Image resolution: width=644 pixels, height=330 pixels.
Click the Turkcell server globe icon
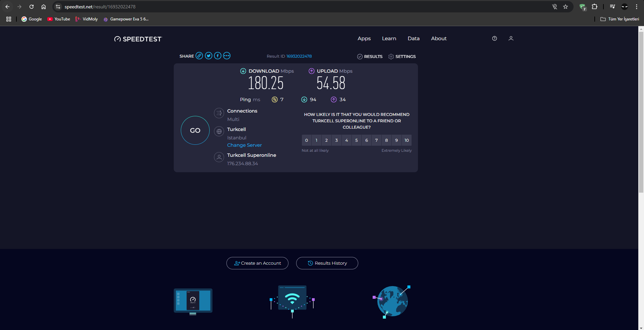tap(219, 132)
